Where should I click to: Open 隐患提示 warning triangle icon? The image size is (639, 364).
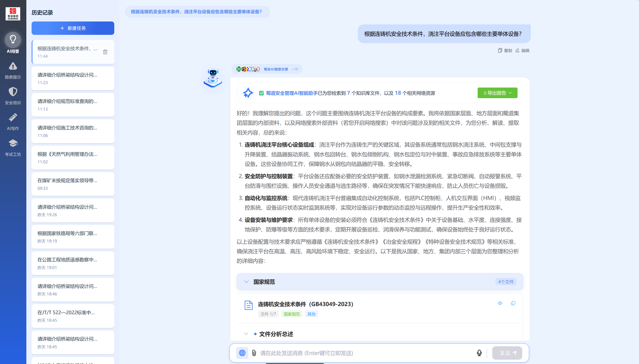[x=13, y=66]
